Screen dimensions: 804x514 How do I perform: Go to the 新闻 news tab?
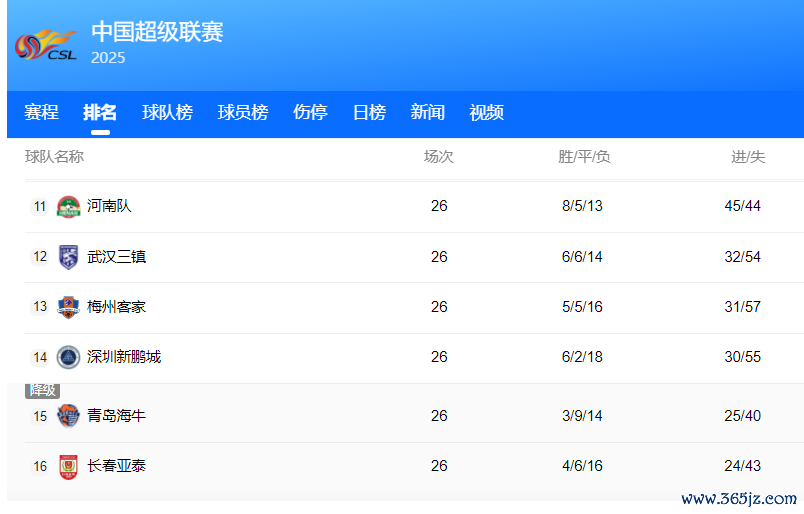coord(427,113)
